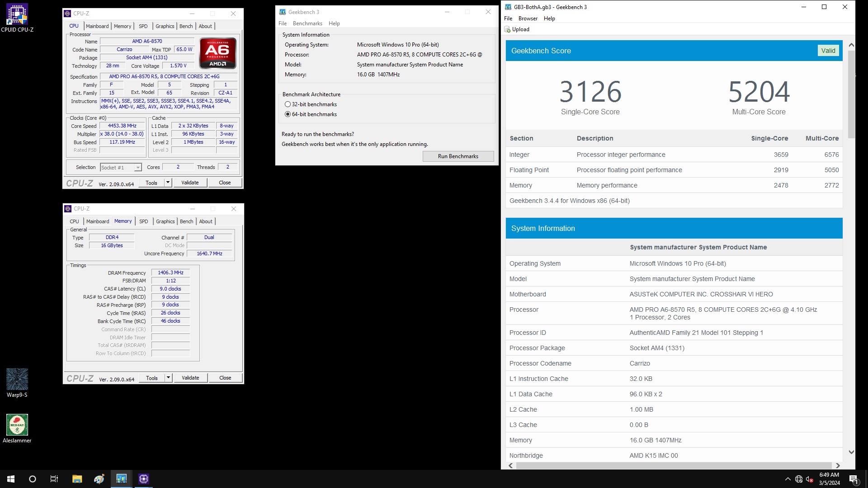This screenshot has height=488, width=868.
Task: Click Close button in Memory CPU-Z window
Action: [x=225, y=378]
